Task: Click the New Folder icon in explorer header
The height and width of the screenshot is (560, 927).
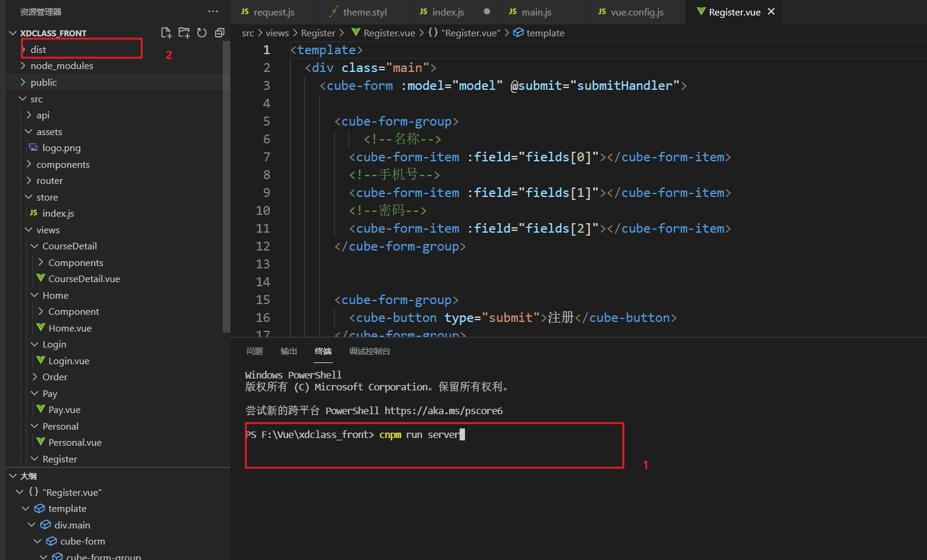Action: (184, 33)
